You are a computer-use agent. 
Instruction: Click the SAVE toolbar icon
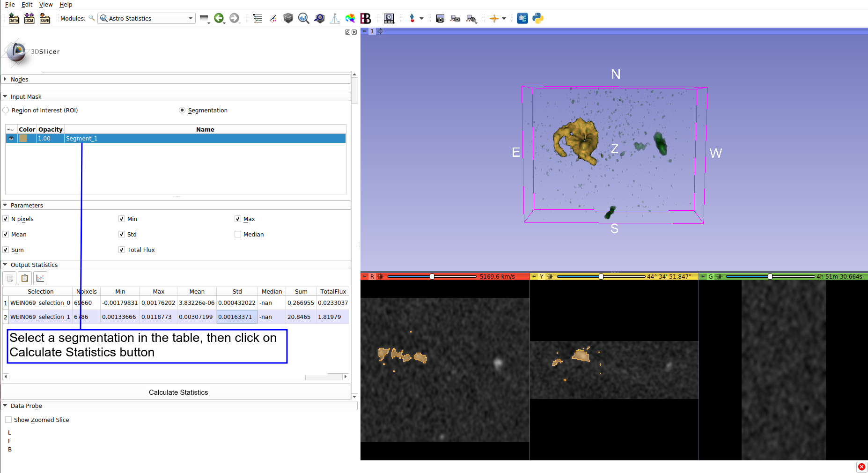(44, 19)
